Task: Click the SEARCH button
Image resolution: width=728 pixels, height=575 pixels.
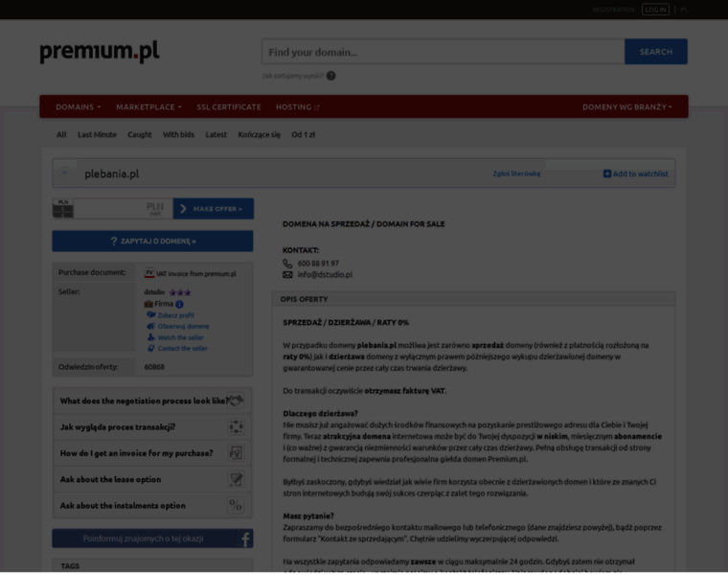Action: coord(656,52)
